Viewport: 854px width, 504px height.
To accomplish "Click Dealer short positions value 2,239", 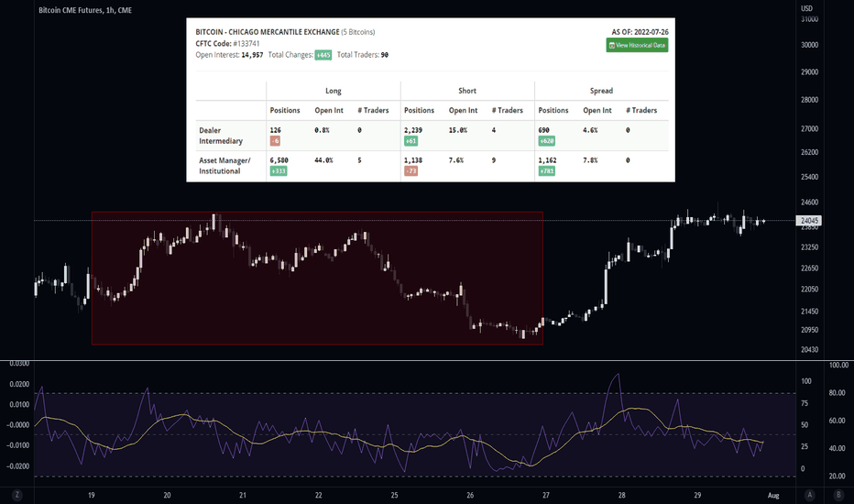I will [x=413, y=130].
